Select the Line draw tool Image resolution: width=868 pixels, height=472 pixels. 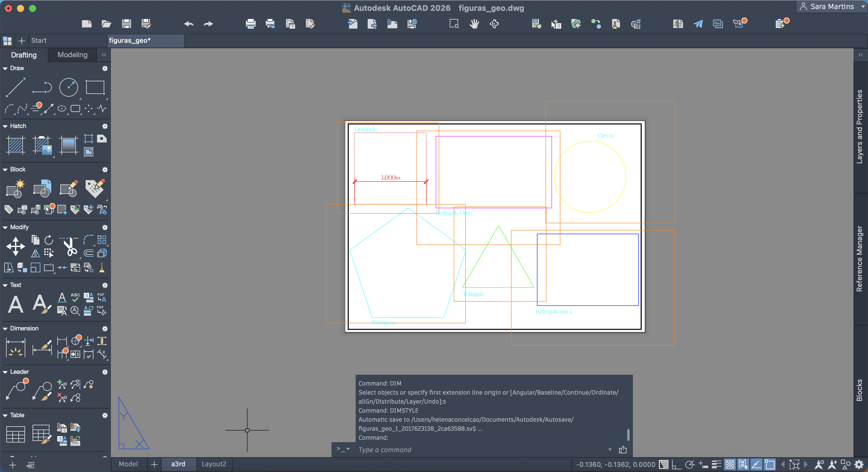pyautogui.click(x=15, y=87)
